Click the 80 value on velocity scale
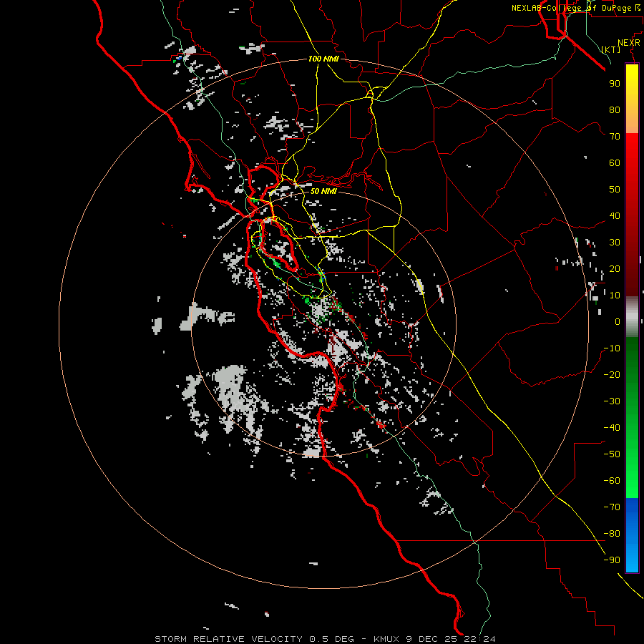Image resolution: width=644 pixels, height=644 pixels. click(x=615, y=110)
